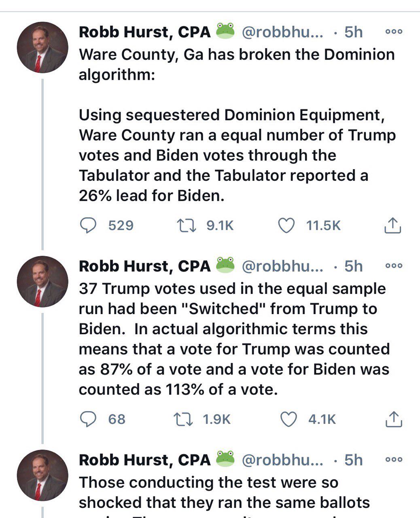The height and width of the screenshot is (518, 420).
Task: Open Robb Hurst, CPA name on first tweet
Action: (144, 32)
